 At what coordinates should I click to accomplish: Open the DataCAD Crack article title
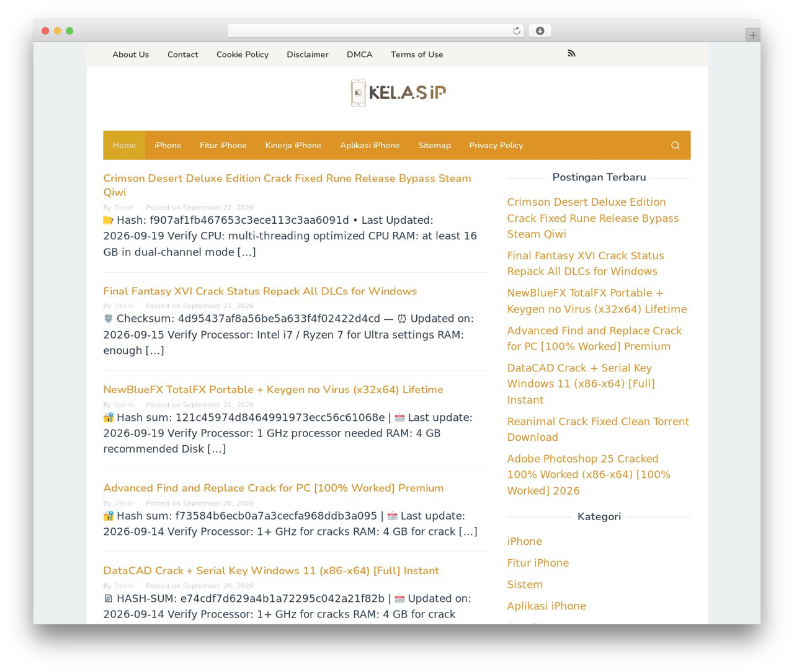pyautogui.click(x=271, y=571)
